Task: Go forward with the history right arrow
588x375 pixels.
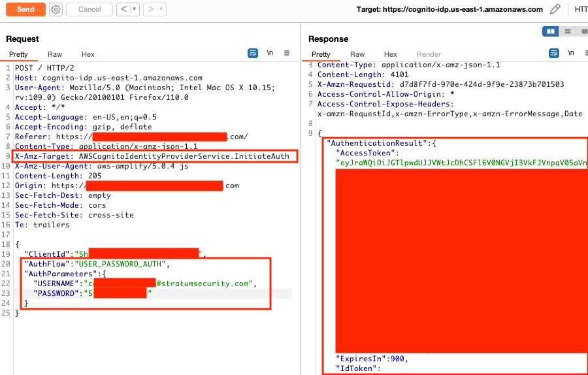Action: click(x=151, y=9)
